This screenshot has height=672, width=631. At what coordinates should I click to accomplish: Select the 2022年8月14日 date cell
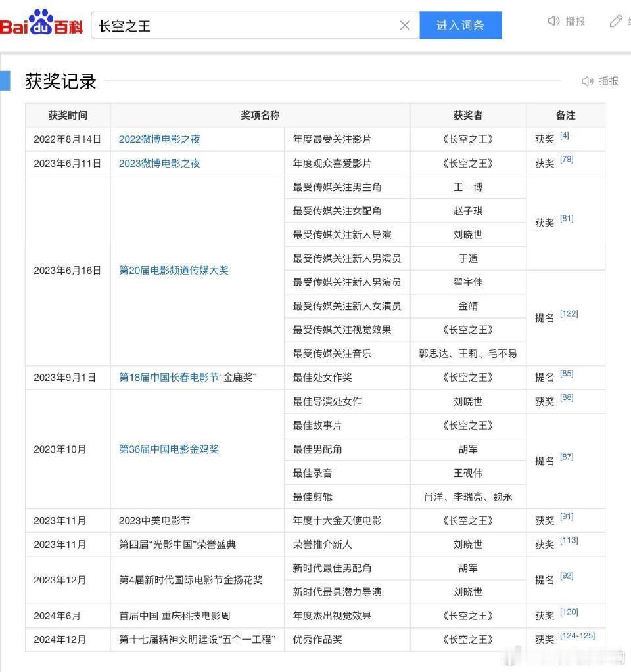(x=67, y=139)
